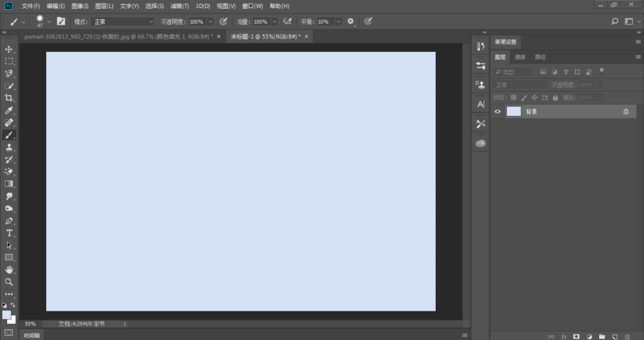Toggle layer filtering switch on or off
Viewport: 644px width, 340px height.
(602, 71)
